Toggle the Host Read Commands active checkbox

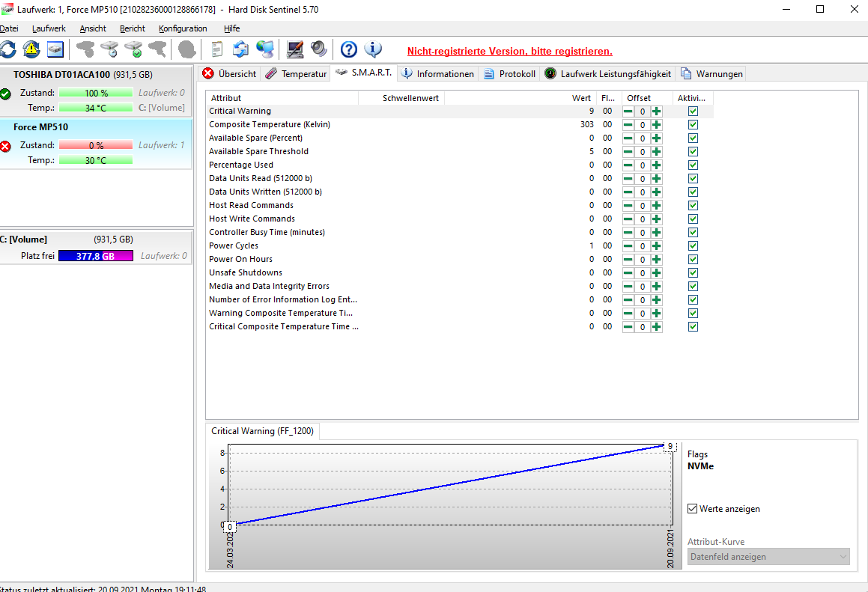(x=693, y=205)
